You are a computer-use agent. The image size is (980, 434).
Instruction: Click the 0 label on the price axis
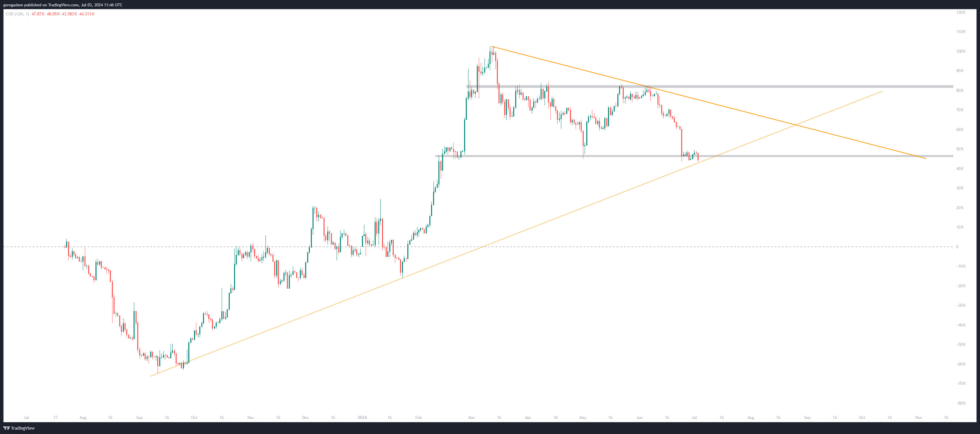957,247
